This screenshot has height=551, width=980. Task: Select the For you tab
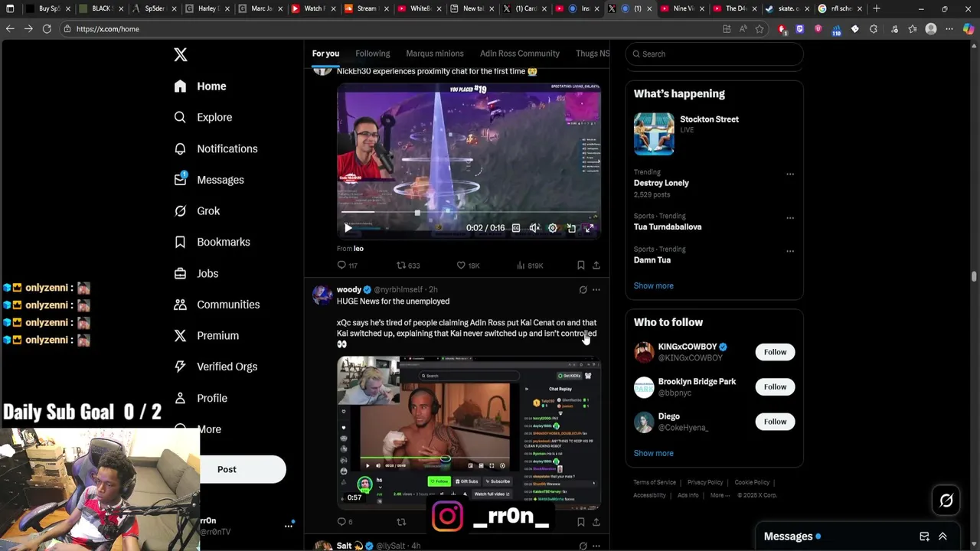pos(325,54)
